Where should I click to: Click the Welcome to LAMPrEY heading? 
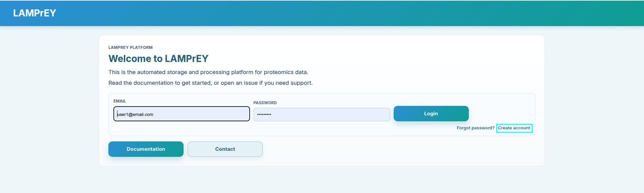158,59
